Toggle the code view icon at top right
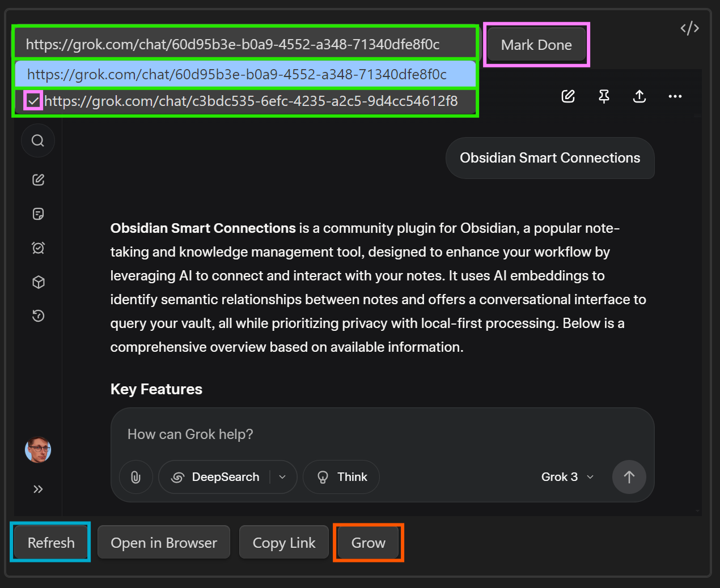This screenshot has height=588, width=720. tap(689, 28)
